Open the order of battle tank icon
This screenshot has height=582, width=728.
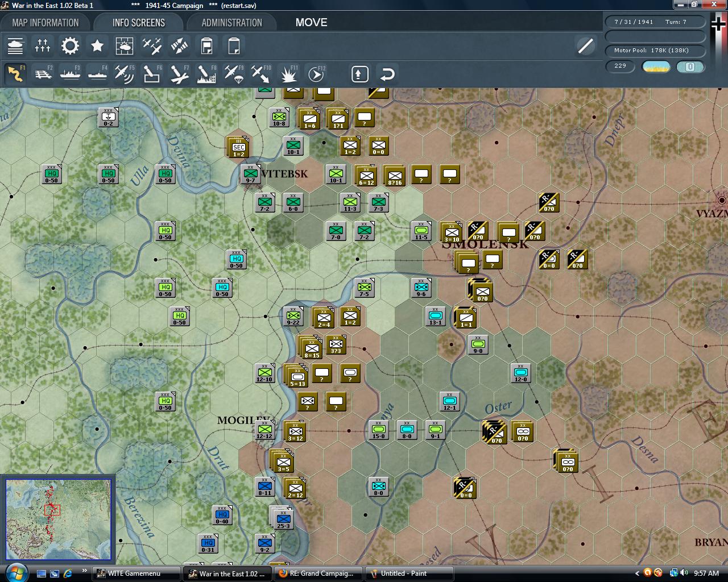15,45
